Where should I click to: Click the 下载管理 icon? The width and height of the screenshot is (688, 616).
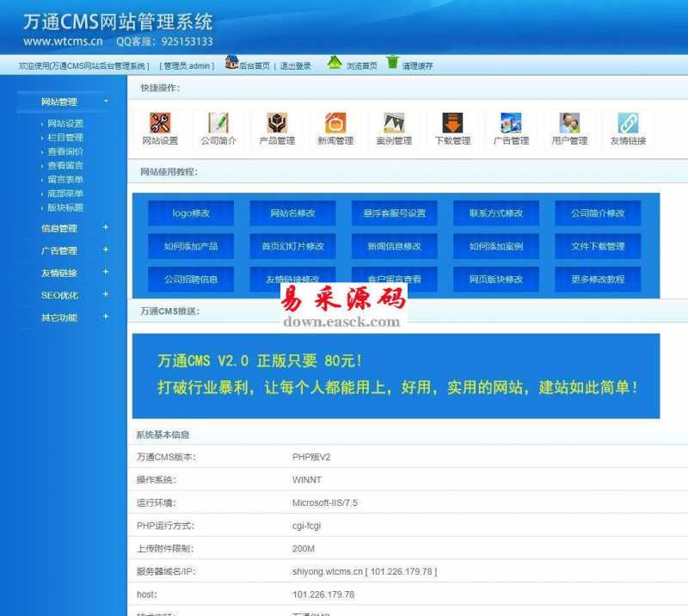[x=452, y=124]
